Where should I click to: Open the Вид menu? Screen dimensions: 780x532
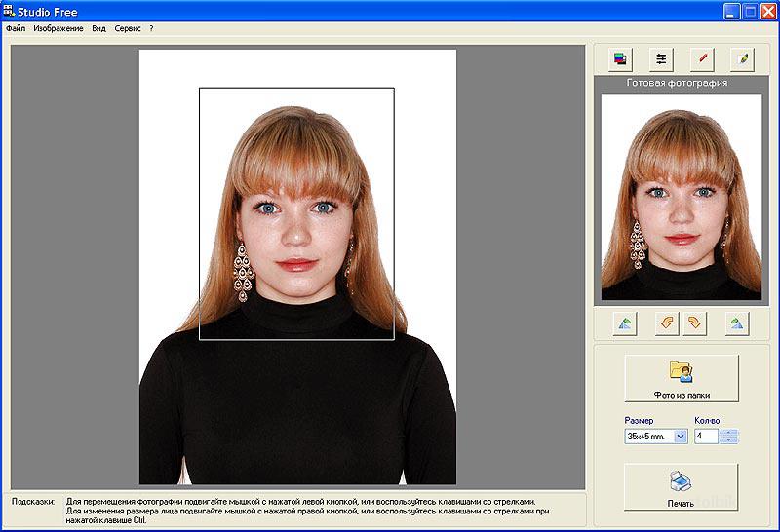[x=98, y=28]
